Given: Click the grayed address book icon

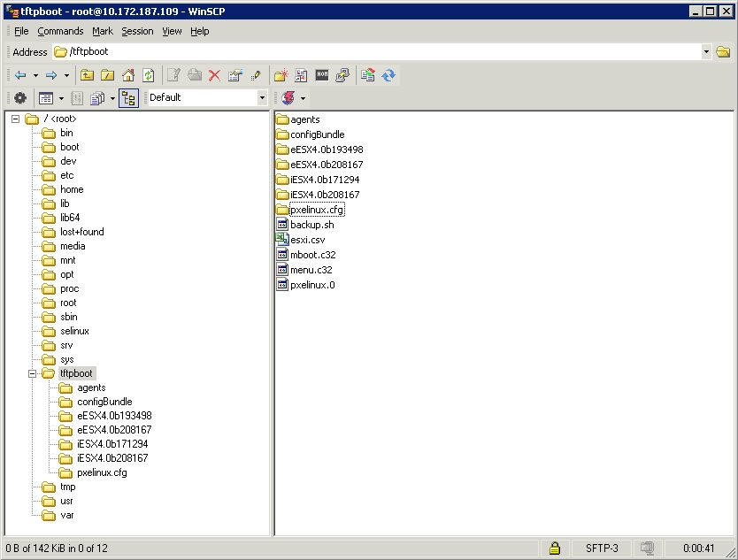Looking at the screenshot, I should click(77, 98).
